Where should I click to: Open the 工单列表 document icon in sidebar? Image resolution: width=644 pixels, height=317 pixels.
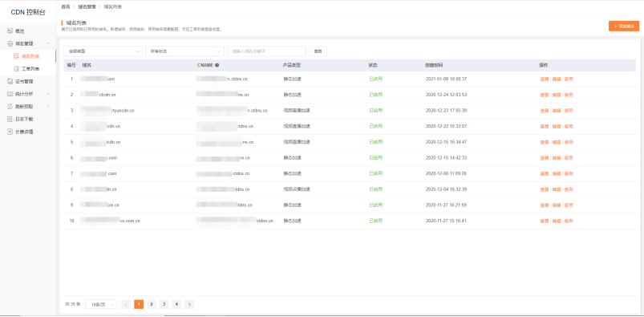pos(16,69)
